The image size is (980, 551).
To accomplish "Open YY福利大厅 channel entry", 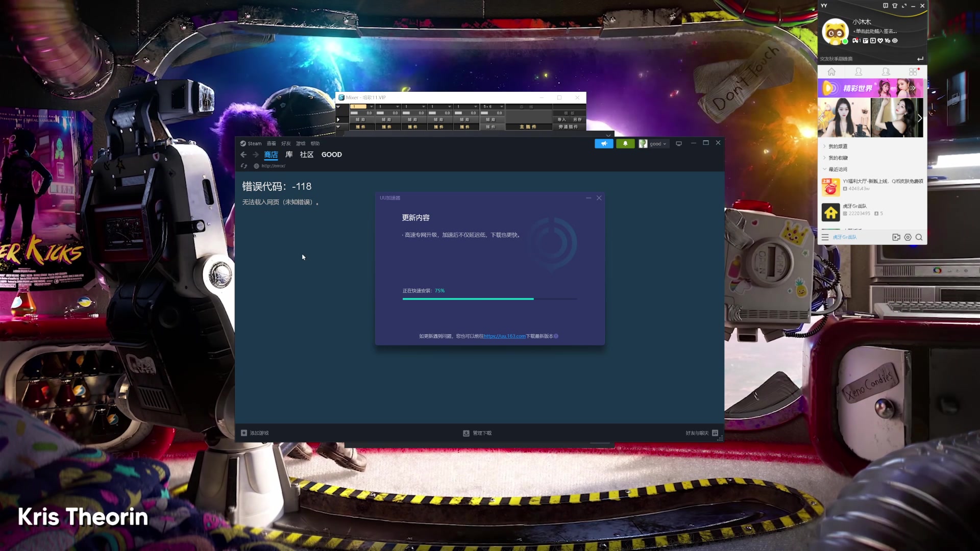I will point(872,187).
